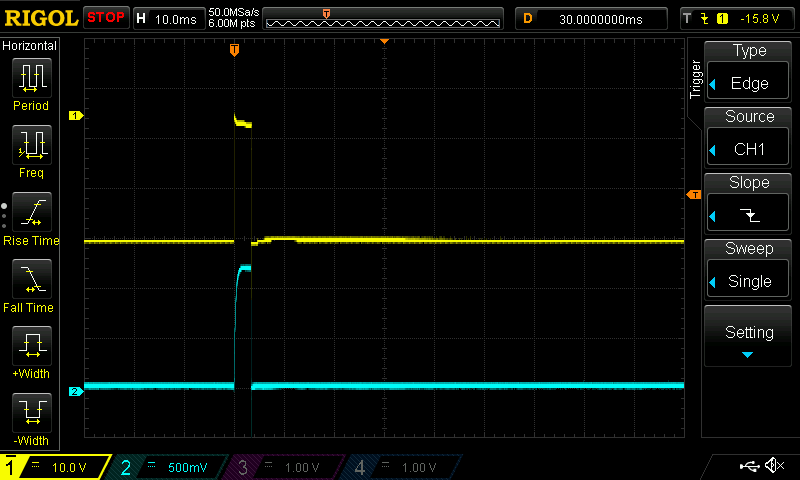Enable channel 3 display
Viewport: 800px width, 480px height.
284,467
